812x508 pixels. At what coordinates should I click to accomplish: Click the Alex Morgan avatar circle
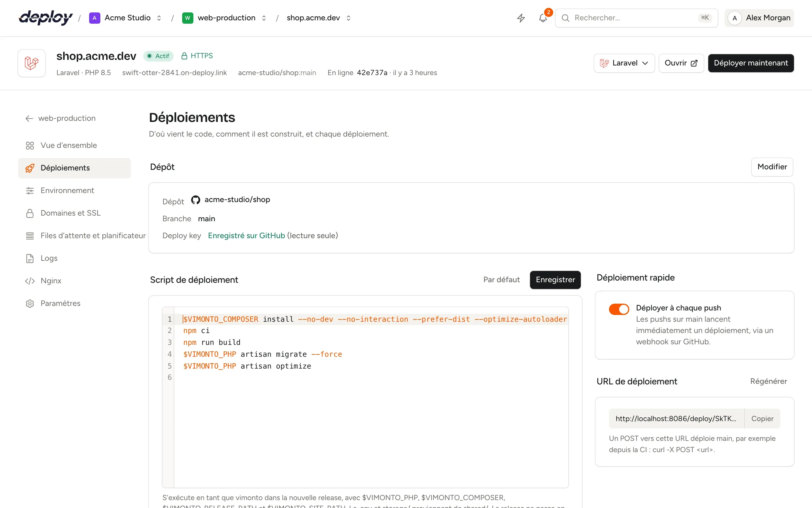click(735, 18)
